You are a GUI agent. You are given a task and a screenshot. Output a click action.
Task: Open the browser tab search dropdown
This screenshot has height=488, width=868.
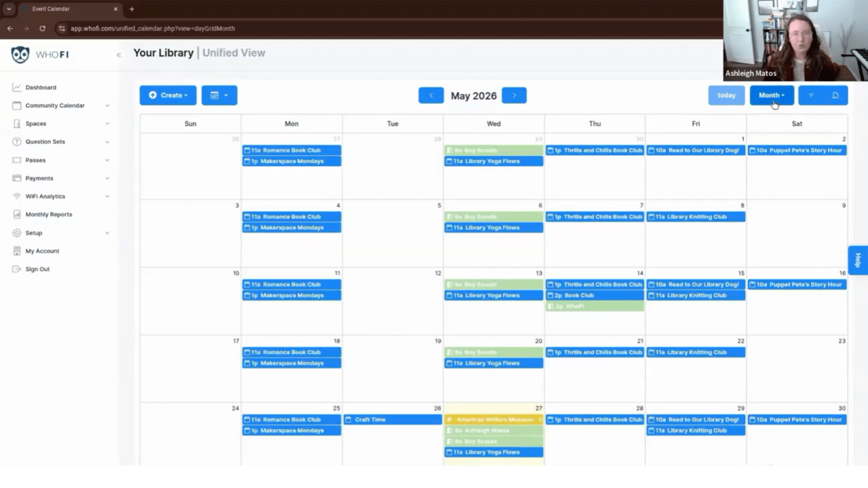[x=9, y=9]
